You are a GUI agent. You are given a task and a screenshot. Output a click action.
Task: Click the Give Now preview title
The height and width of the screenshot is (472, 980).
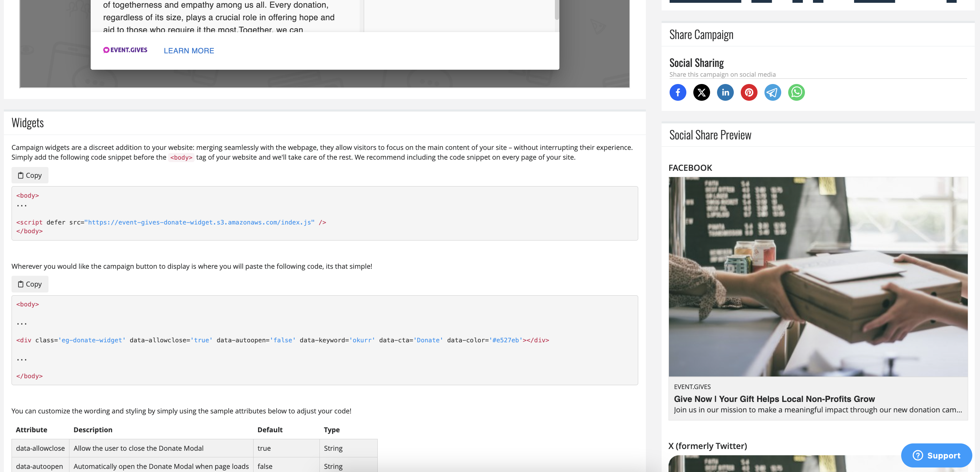coord(774,399)
